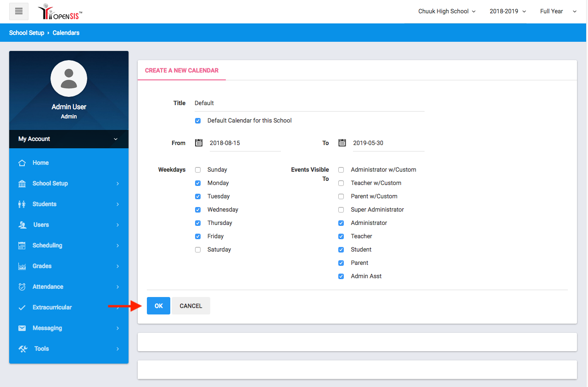Image resolution: width=588 pixels, height=387 pixels.
Task: Uncheck Default Calendar for this School
Action: pyautogui.click(x=198, y=121)
